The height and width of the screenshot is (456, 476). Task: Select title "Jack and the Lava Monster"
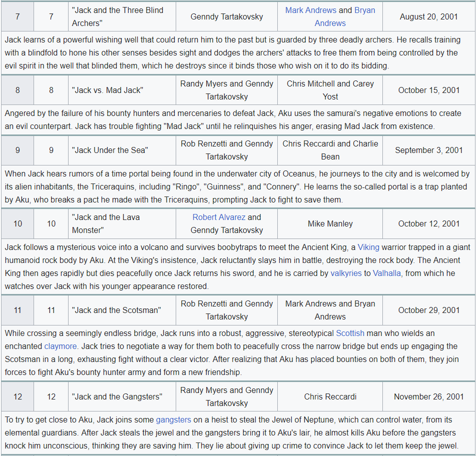pos(106,224)
